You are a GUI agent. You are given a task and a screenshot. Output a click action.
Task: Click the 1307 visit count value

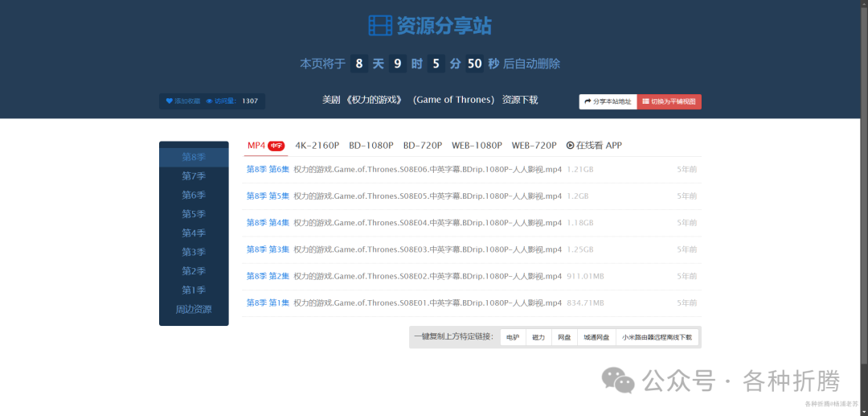[x=250, y=101]
